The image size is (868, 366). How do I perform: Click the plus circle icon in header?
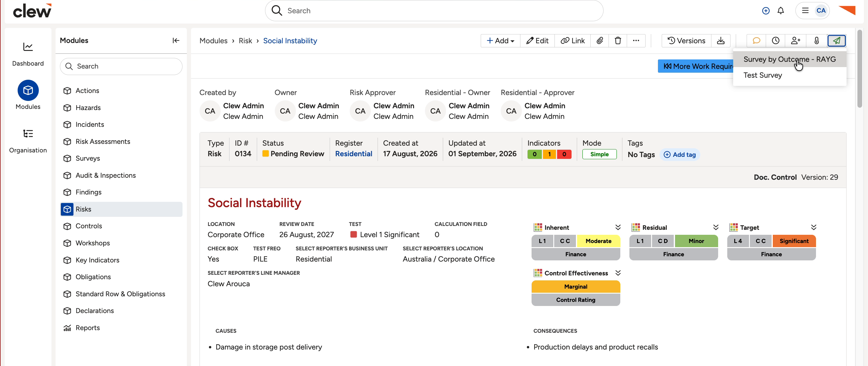click(765, 11)
